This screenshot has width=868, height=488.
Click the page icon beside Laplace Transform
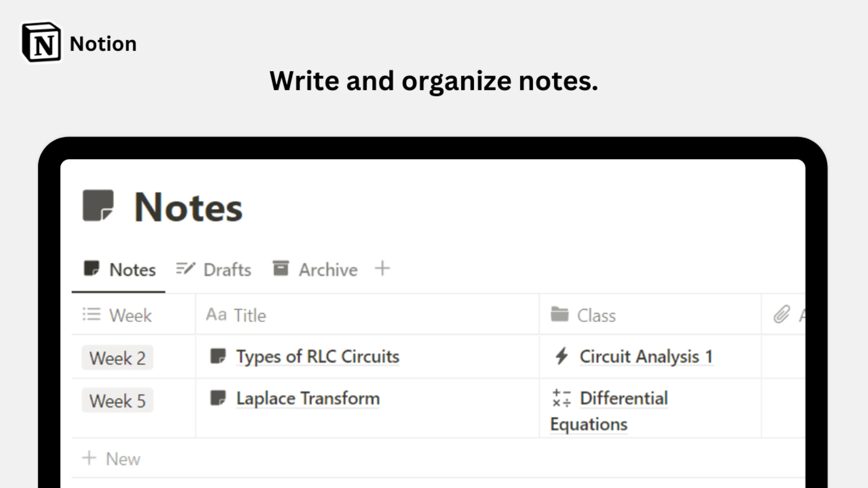218,398
